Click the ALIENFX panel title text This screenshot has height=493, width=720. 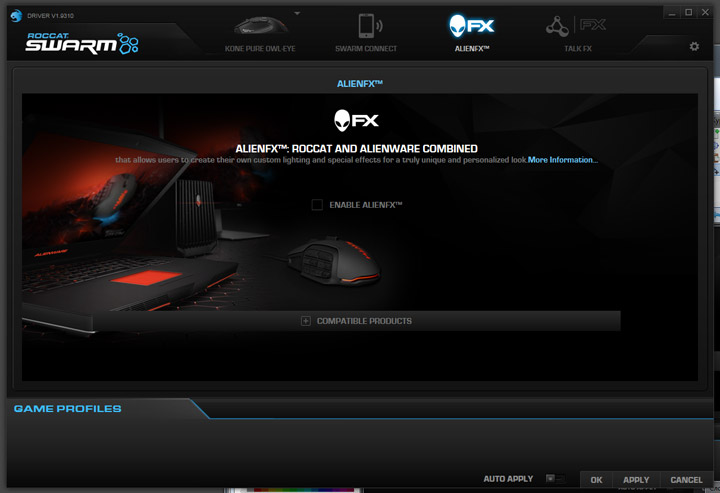tap(360, 84)
